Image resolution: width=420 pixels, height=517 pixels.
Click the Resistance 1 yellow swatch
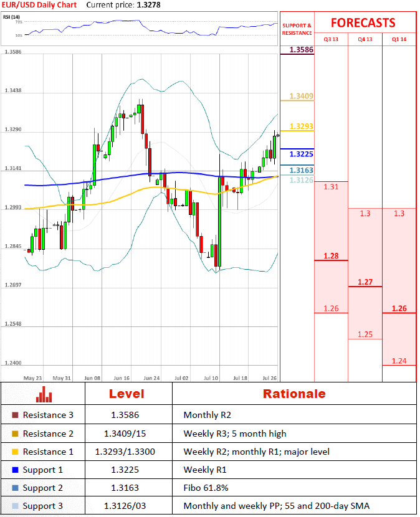[15, 452]
